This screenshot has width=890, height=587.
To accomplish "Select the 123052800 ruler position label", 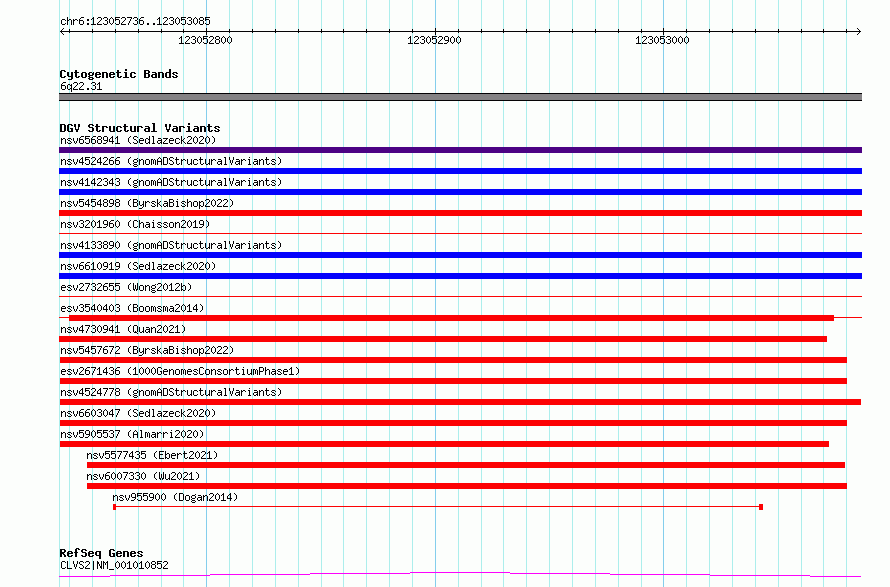I will [205, 40].
